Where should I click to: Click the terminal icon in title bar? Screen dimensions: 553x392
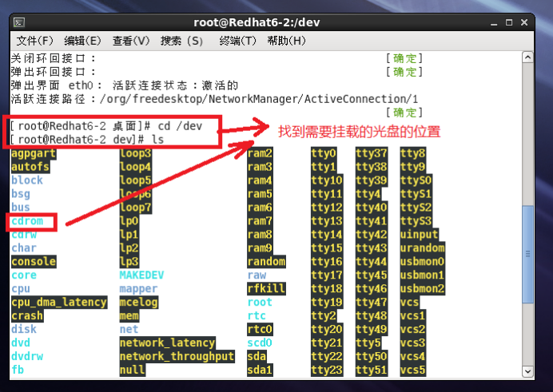coord(19,22)
